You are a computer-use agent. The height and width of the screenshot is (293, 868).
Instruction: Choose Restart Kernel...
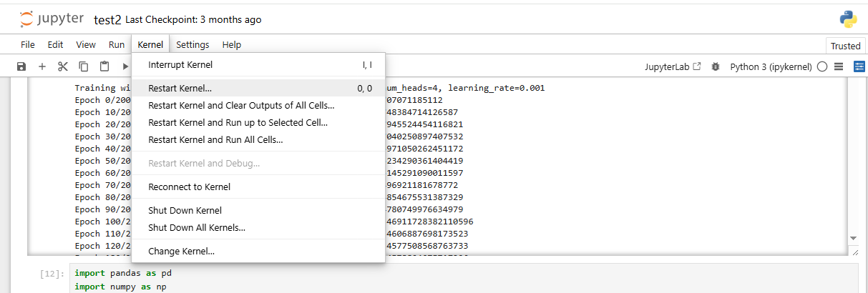[258, 89]
